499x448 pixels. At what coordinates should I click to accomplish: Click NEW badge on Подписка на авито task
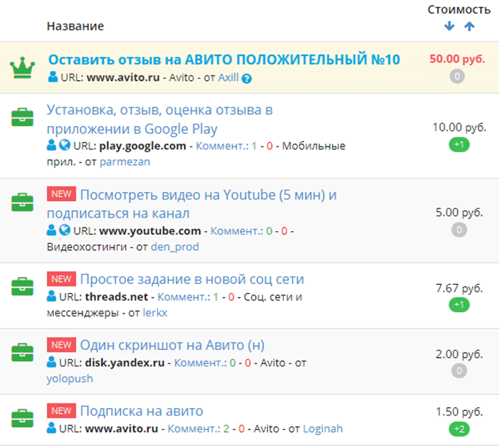point(61,411)
